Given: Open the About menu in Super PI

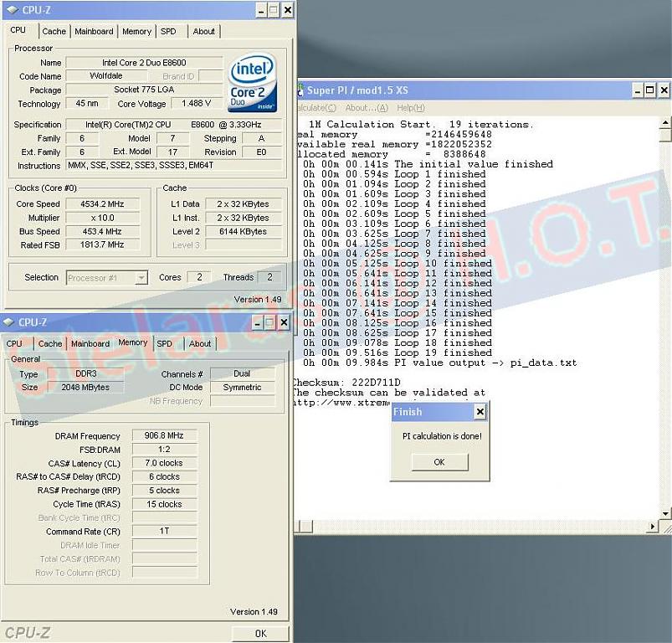Looking at the screenshot, I should pyautogui.click(x=367, y=108).
